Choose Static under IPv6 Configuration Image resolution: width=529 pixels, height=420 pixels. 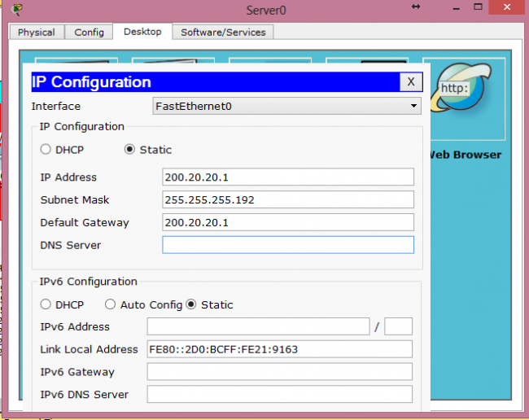click(192, 304)
